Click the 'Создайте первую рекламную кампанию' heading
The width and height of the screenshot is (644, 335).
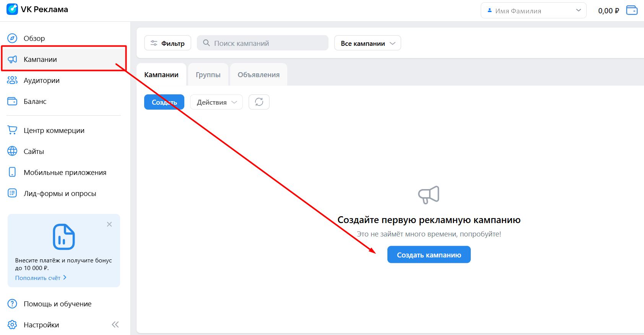point(429,220)
